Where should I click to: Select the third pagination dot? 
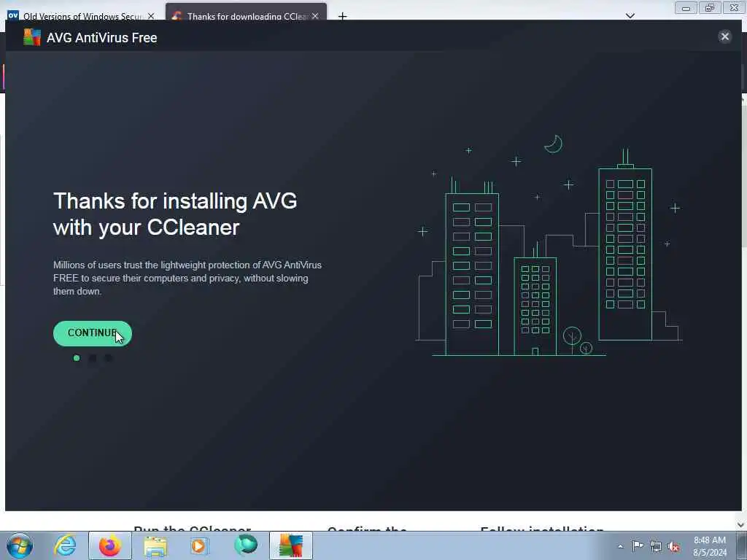pyautogui.click(x=108, y=358)
